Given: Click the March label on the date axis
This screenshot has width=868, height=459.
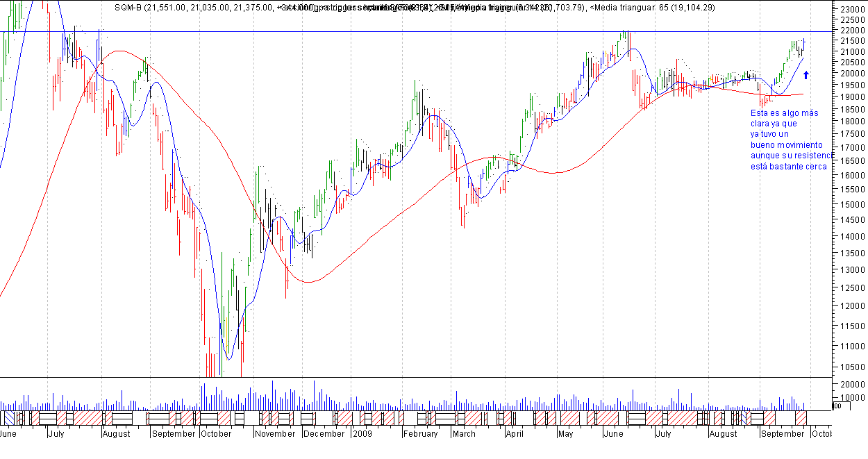Looking at the screenshot, I should (464, 434).
